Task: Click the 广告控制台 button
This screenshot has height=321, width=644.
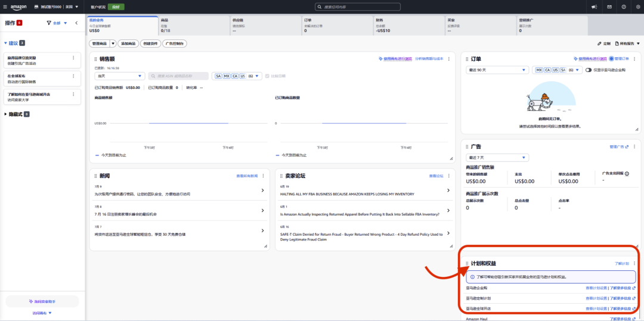Action: tap(175, 43)
